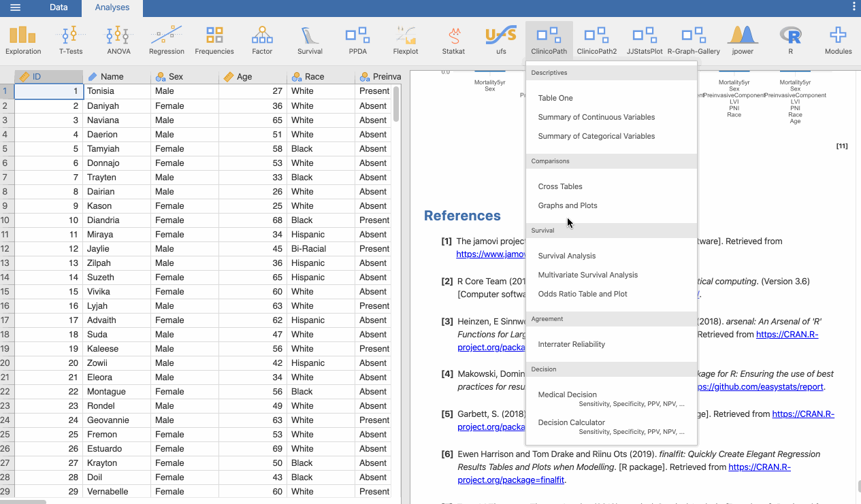Open the T-Tests menu
Image resolution: width=861 pixels, height=504 pixels.
coord(71,40)
